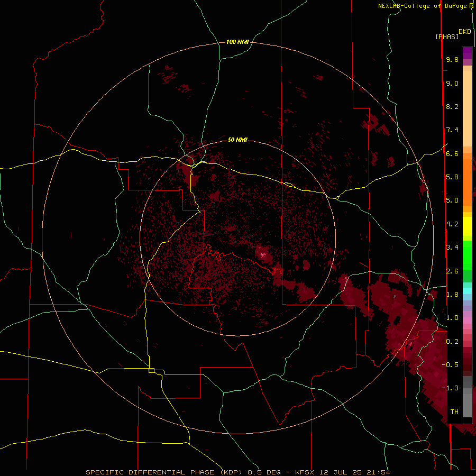Select the -0.5 scale value

450,364
